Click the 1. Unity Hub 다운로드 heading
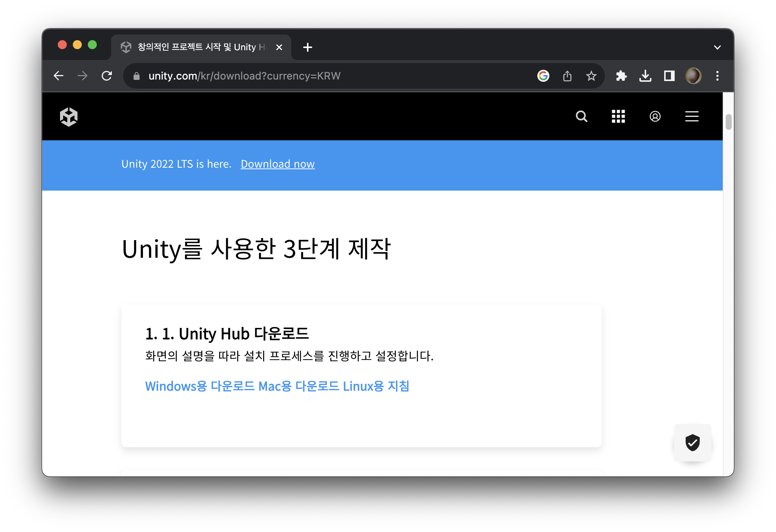This screenshot has height=532, width=776. 227,334
